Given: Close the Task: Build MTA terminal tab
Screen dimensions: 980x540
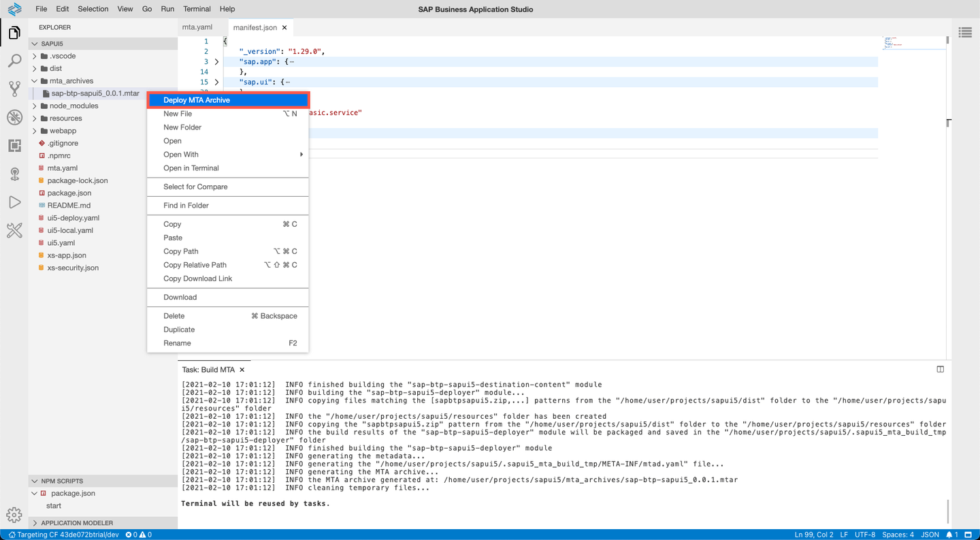Looking at the screenshot, I should pyautogui.click(x=242, y=370).
